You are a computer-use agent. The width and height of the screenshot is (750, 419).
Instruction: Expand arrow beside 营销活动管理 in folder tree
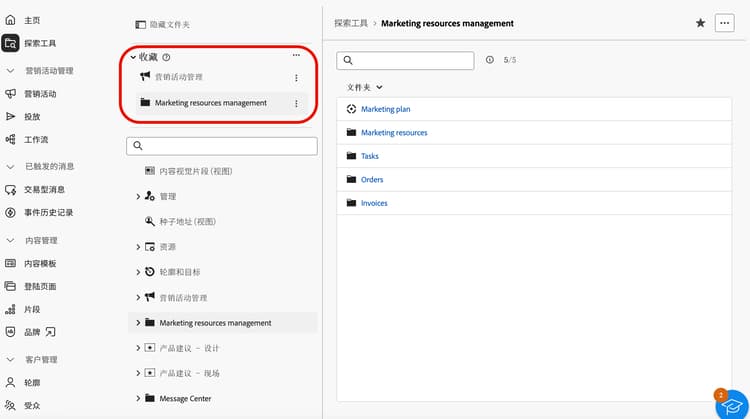138,298
